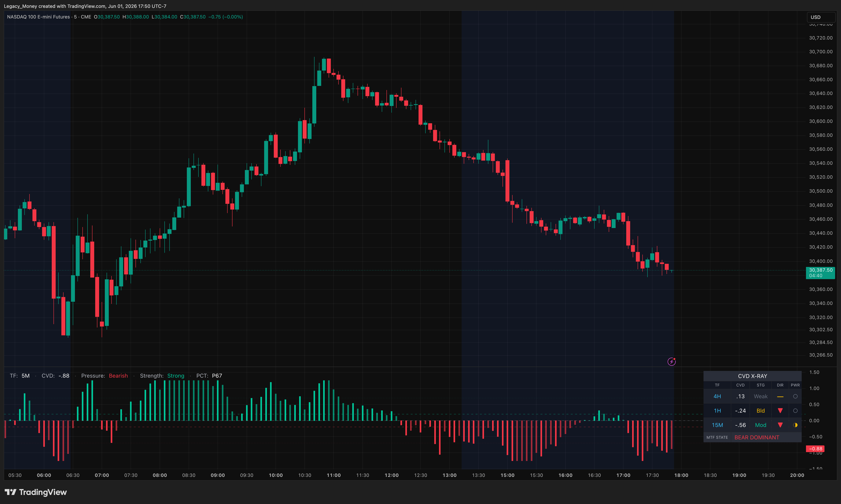Click the -.56 CVD value for 15M
The height and width of the screenshot is (504, 841).
(740, 425)
